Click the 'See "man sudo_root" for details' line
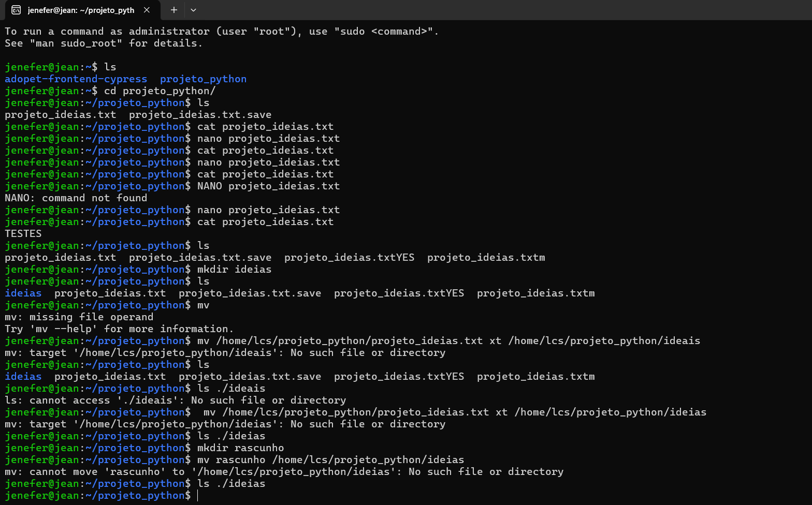 104,43
